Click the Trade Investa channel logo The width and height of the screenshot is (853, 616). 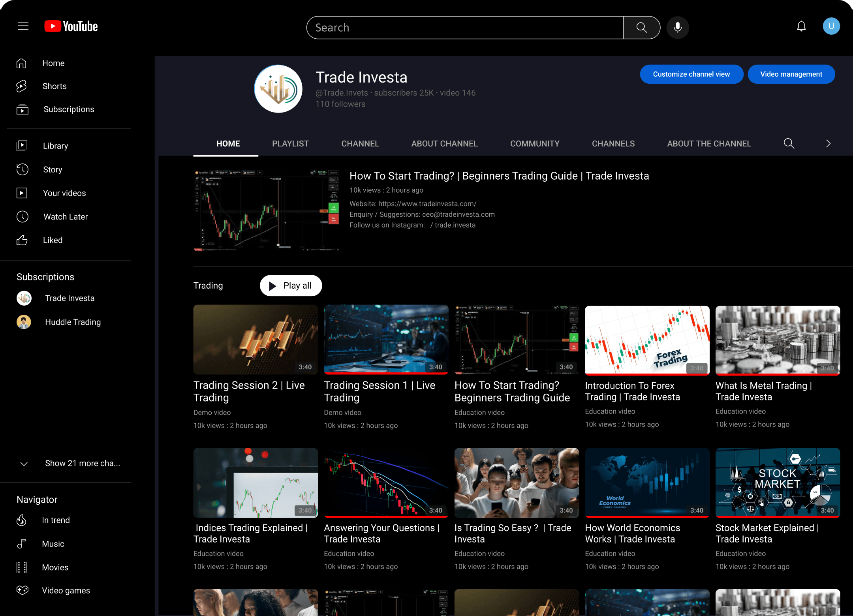pyautogui.click(x=278, y=89)
